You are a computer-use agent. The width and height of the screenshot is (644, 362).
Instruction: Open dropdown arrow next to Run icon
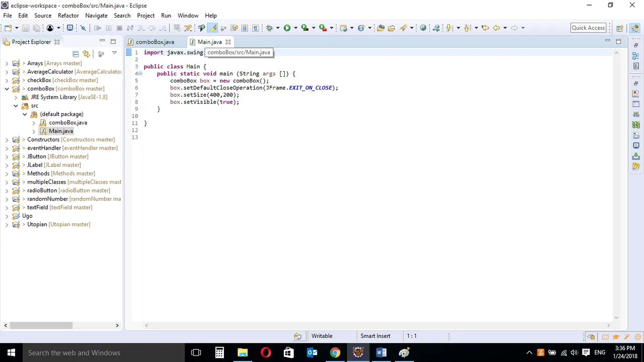point(295,28)
